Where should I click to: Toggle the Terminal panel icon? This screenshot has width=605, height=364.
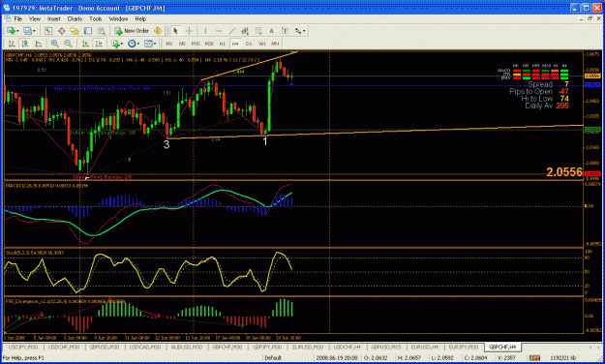point(88,31)
